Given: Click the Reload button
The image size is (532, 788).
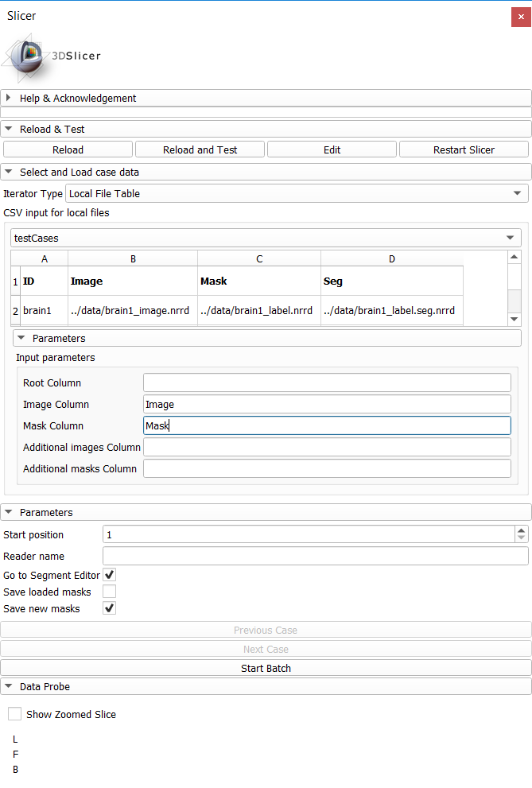Looking at the screenshot, I should click(x=68, y=149).
